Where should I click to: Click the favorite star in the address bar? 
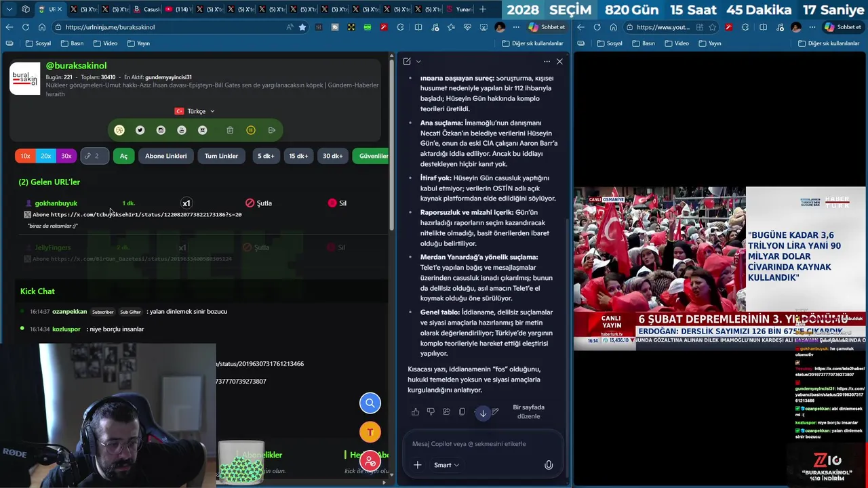(302, 27)
